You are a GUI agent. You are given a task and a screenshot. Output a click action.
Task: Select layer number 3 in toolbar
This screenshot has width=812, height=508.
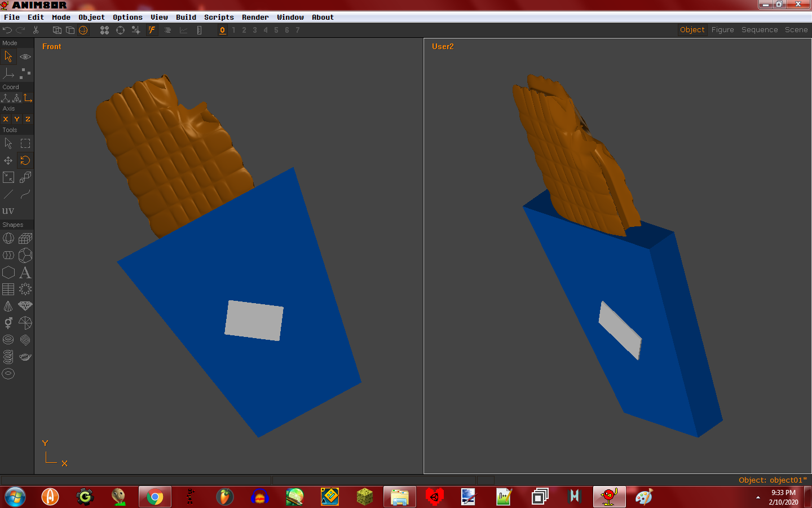pos(255,30)
